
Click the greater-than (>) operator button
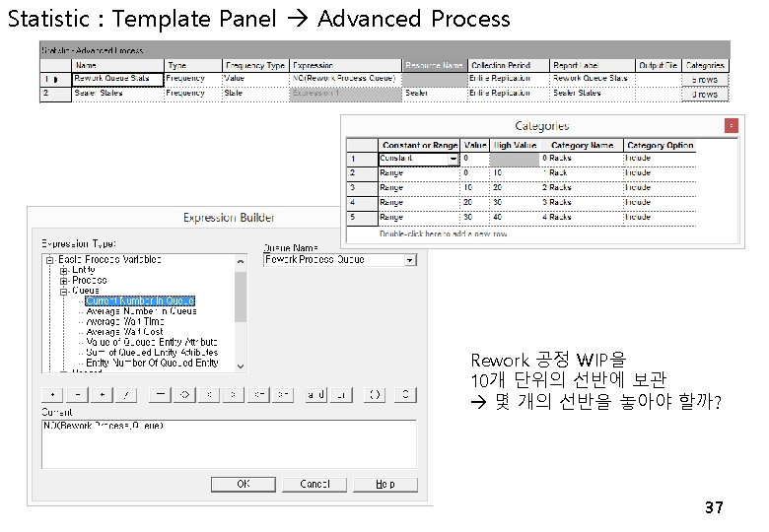pos(234,395)
